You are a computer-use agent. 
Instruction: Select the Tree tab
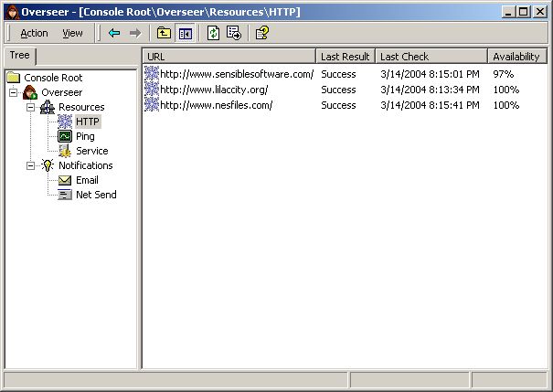click(20, 56)
